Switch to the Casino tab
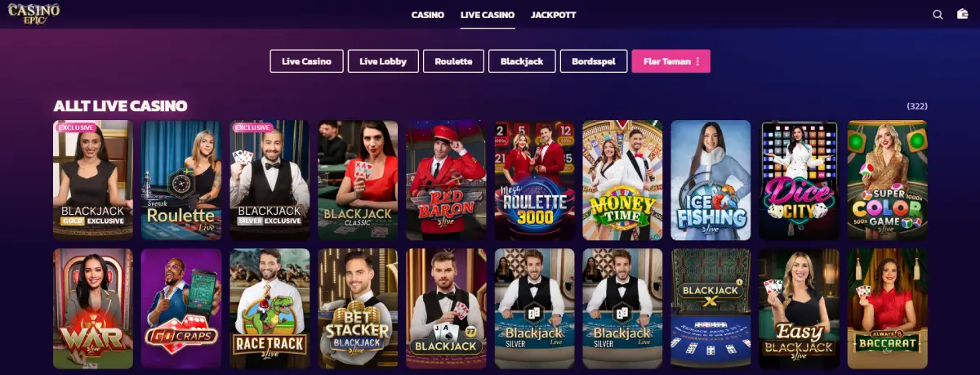Screen dimensions: 980x375 pos(428,15)
